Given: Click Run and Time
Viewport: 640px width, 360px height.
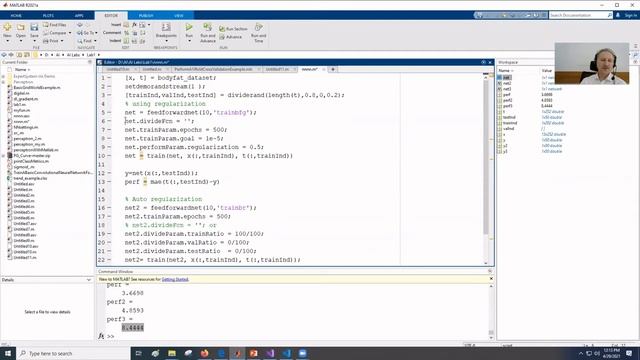Looking at the screenshot, I should (x=258, y=32).
